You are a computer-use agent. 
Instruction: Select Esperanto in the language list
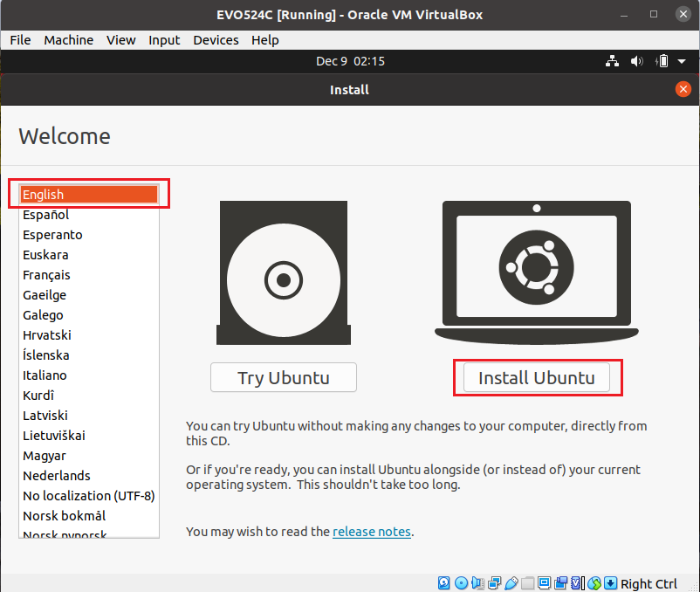[89, 235]
